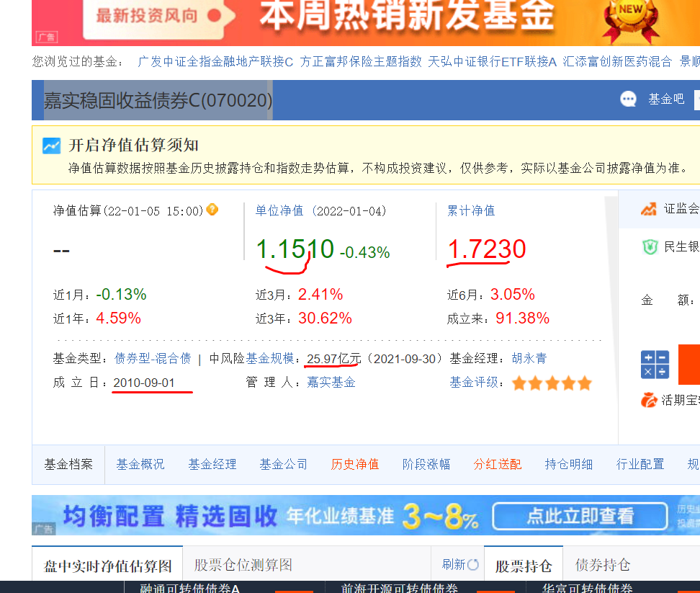Click the refresh icon beside 刷新
The width and height of the screenshot is (700, 593).
tap(473, 564)
